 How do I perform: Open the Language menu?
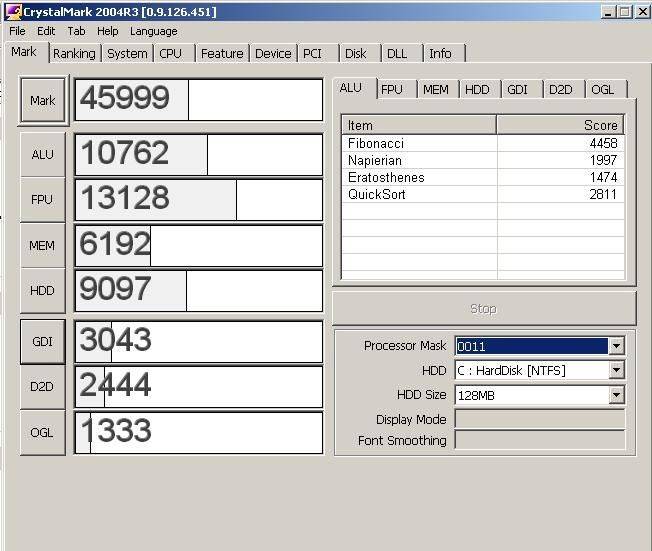(153, 31)
